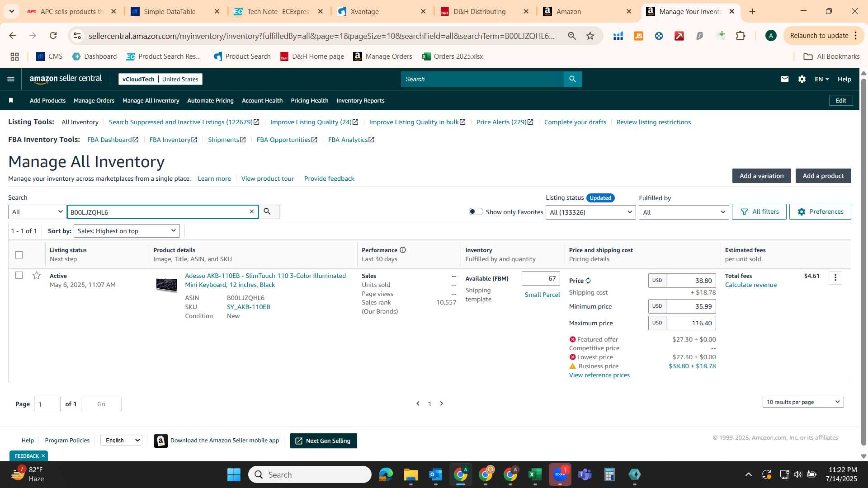The image size is (868, 488).
Task: Open the Add Products menu
Action: (x=47, y=100)
